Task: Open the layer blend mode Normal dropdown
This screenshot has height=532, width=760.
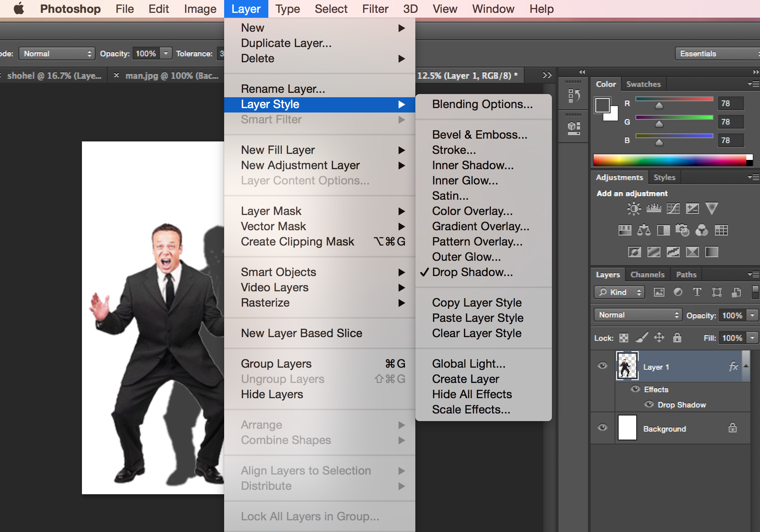Action: [x=637, y=315]
